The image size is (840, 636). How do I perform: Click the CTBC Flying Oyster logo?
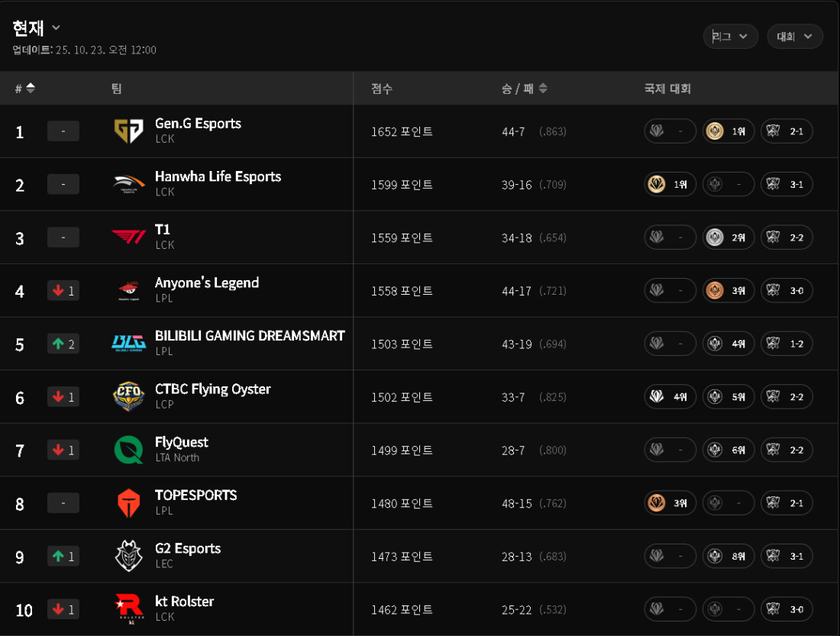click(x=128, y=397)
